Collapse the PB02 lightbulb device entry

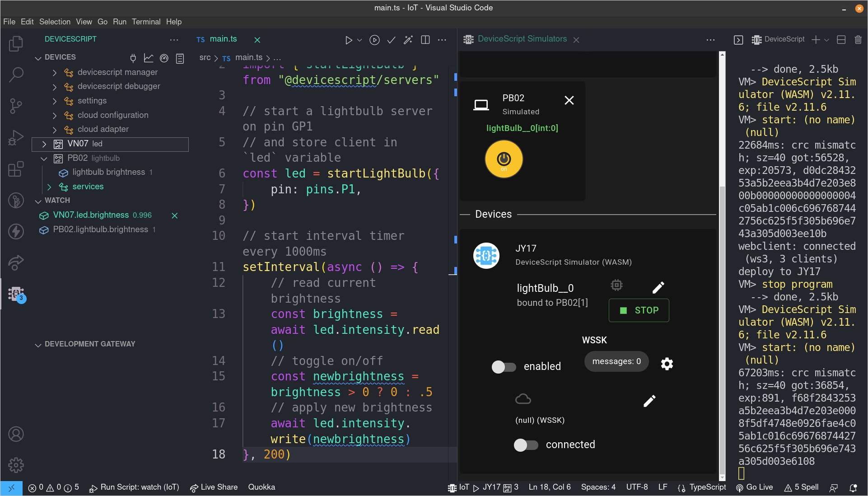(x=44, y=158)
